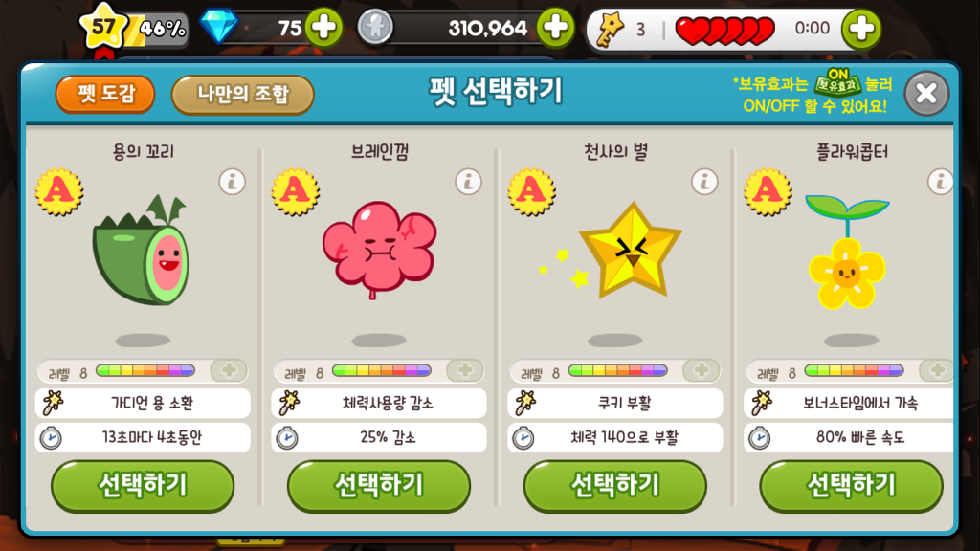The height and width of the screenshot is (551, 980).
Task: Click the golden key icon
Action: pyautogui.click(x=610, y=30)
